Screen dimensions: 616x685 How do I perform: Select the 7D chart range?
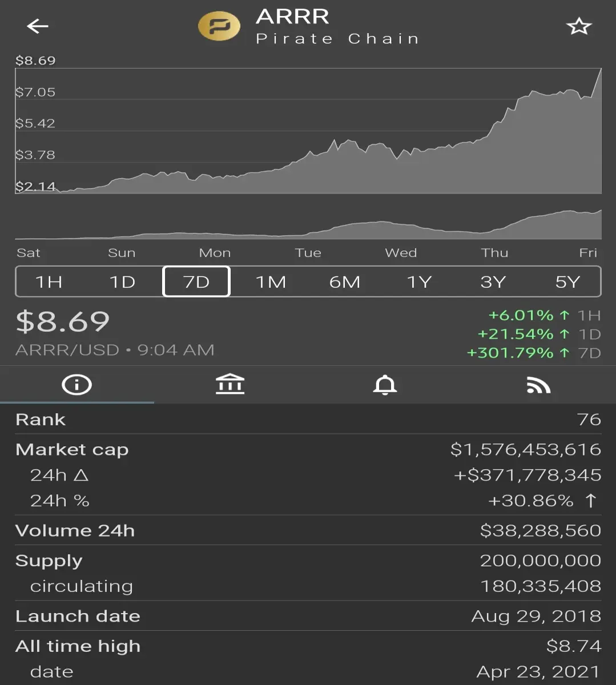[196, 281]
